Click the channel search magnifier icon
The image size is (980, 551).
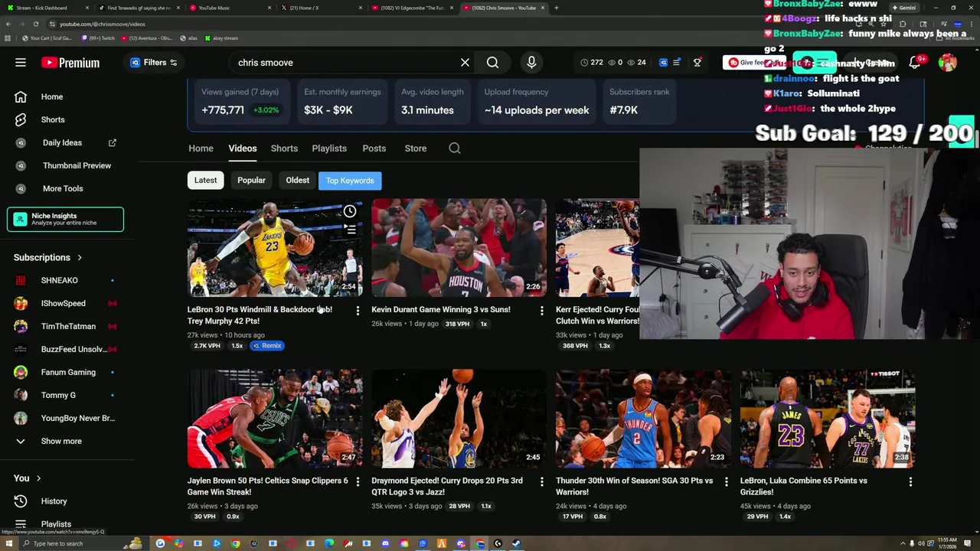(x=455, y=148)
